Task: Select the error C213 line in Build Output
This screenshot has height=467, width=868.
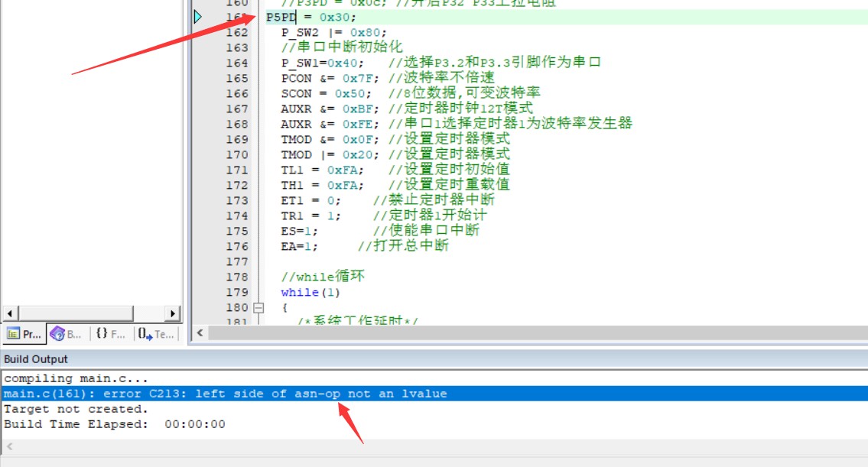Action: (226, 394)
